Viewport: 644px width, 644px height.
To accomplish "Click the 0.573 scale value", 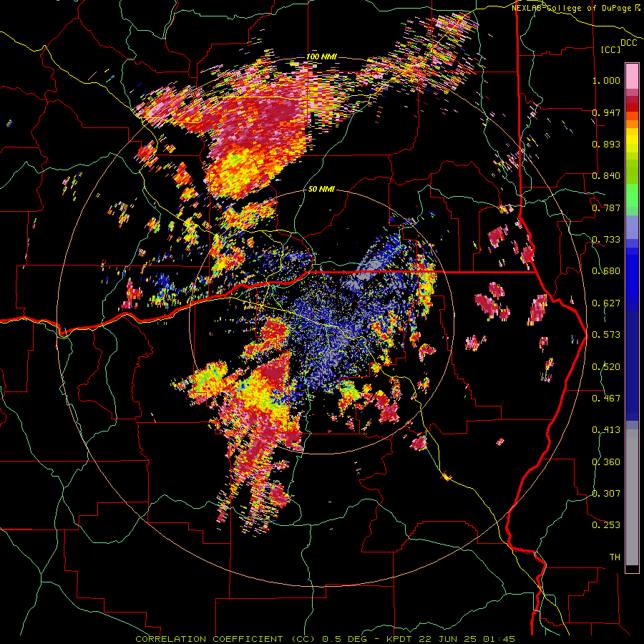I will pos(606,335).
